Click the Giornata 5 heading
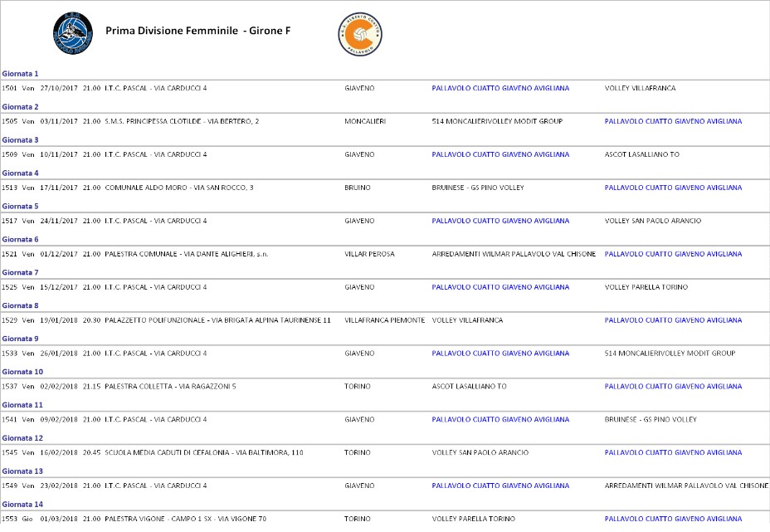This screenshot has height=532, width=770. click(x=20, y=207)
